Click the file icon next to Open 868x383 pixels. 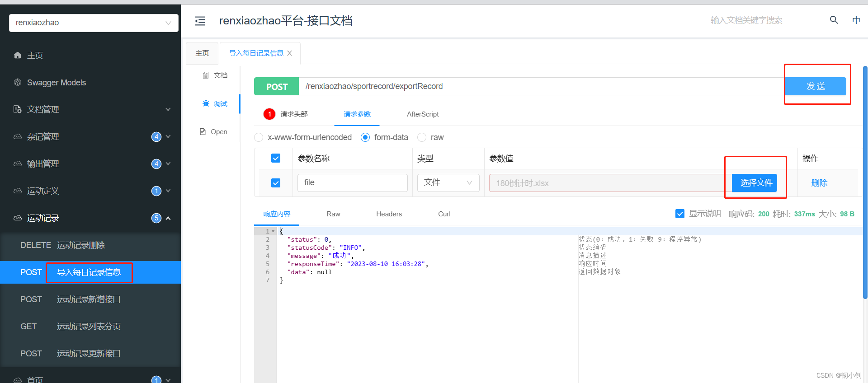[203, 131]
